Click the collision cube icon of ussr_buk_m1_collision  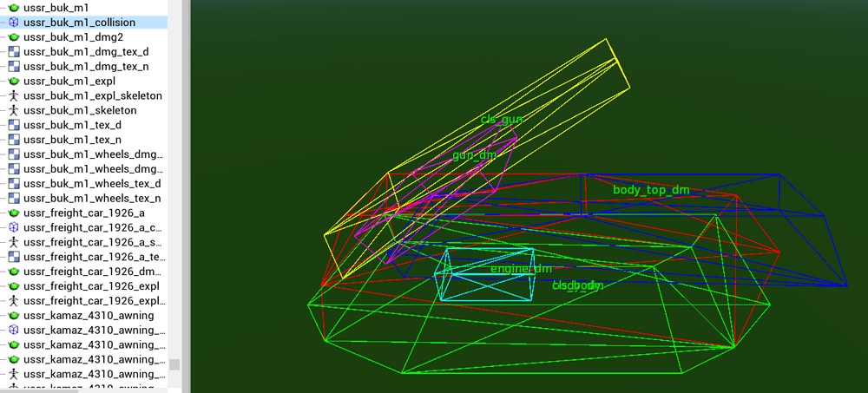[x=14, y=22]
